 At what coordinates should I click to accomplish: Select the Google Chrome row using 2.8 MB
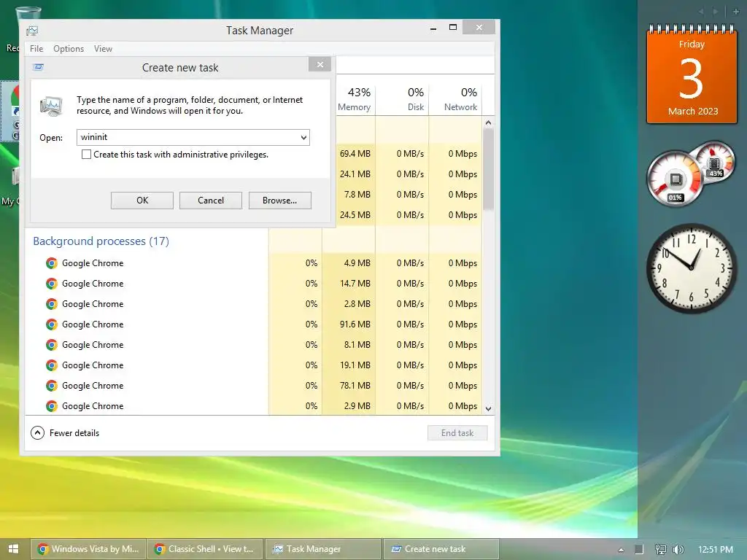[x=253, y=304]
